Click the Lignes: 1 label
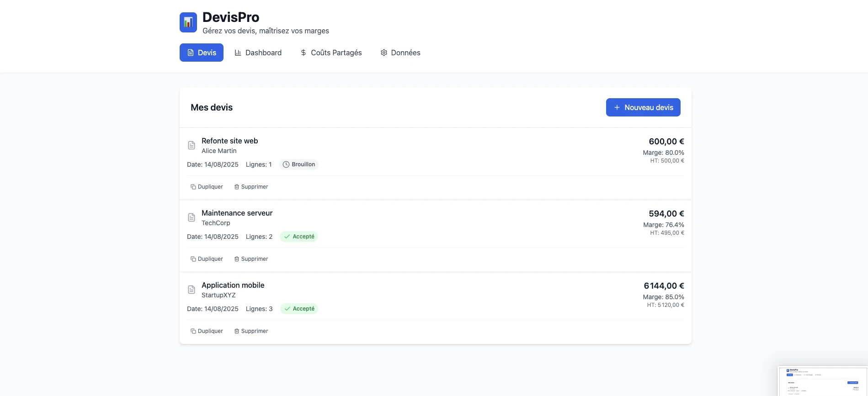Viewport: 868px width, 396px height. [259, 164]
